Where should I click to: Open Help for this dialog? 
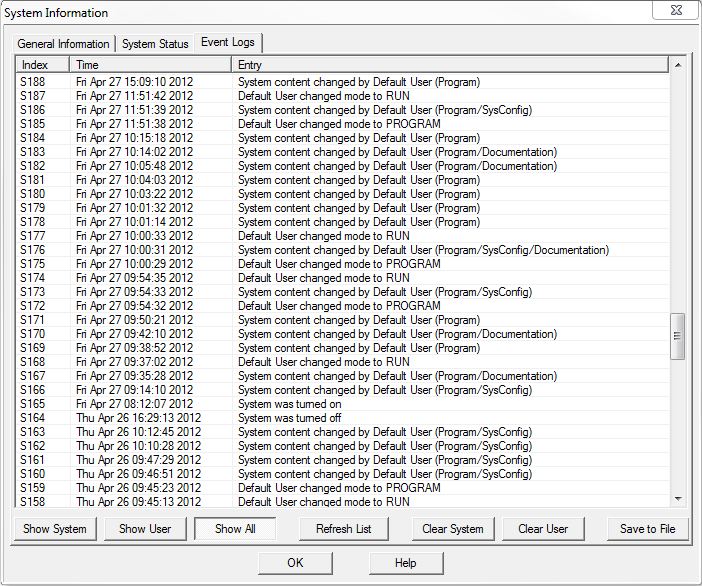coord(405,563)
